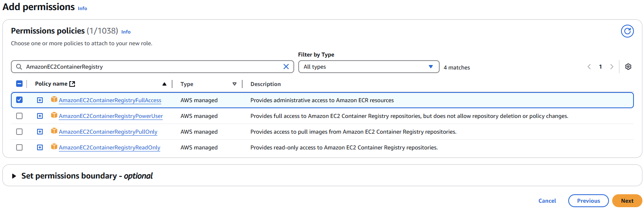Click the AmazonEC2ContainerRegistryPowerUser policy cube icon
The width and height of the screenshot is (644, 210).
(54, 115)
